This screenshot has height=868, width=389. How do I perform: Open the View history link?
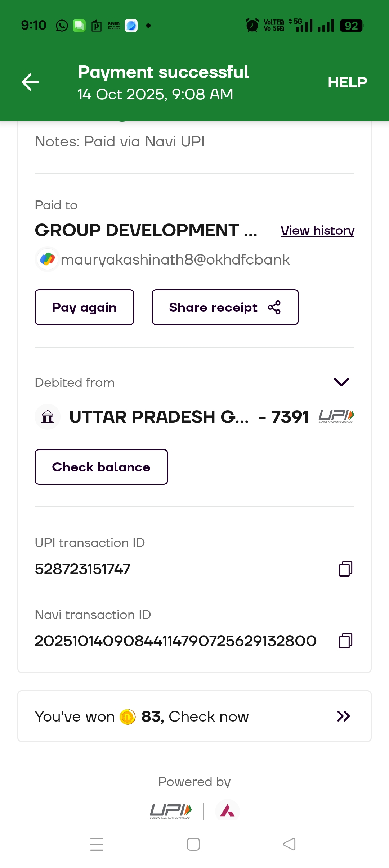coord(317,230)
